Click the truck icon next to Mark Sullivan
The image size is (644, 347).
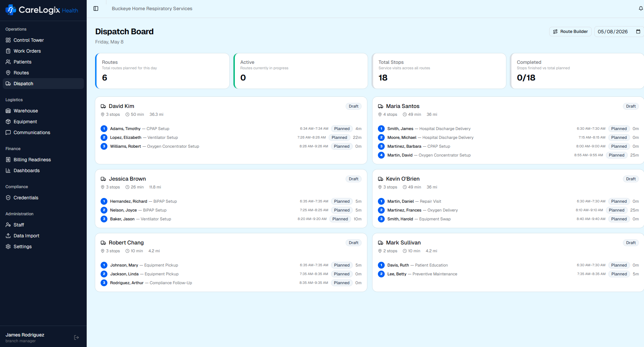[381, 243]
